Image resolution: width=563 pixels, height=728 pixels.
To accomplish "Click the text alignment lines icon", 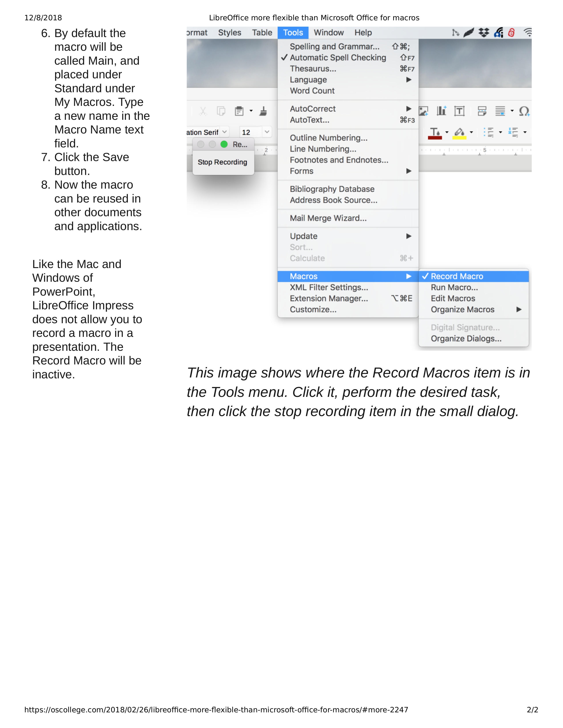I will click(x=500, y=111).
